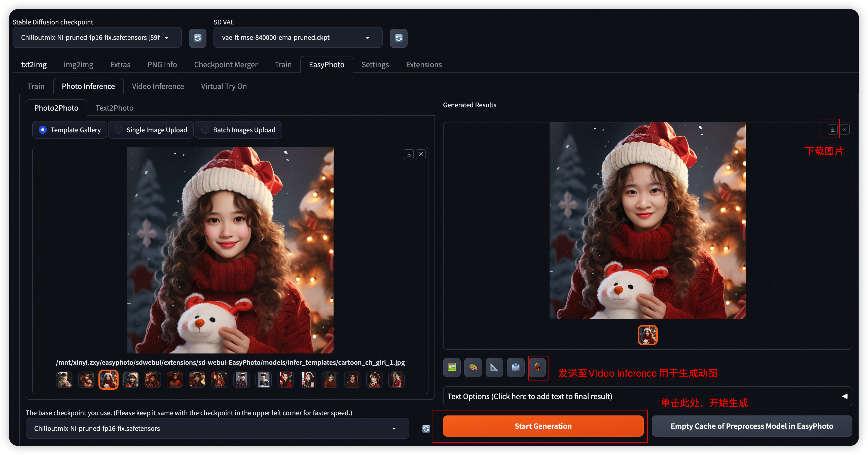Image resolution: width=868 pixels, height=455 pixels.
Task: Click the shirt and tie icon button
Action: (516, 367)
